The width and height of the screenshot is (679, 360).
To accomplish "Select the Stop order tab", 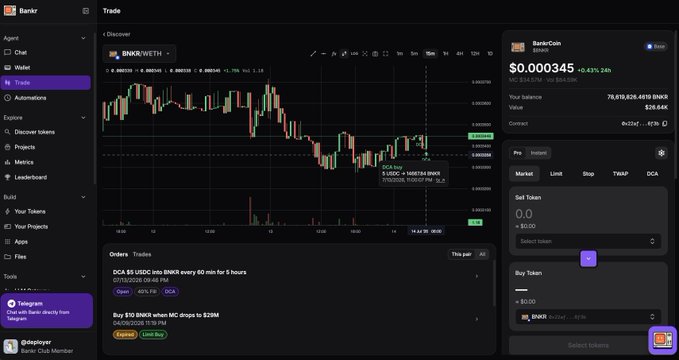I will pyautogui.click(x=588, y=174).
